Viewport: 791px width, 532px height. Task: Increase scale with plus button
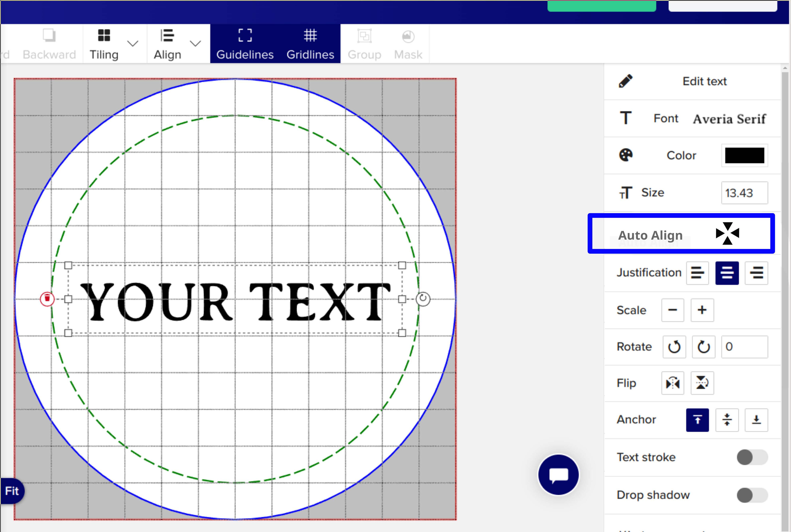[702, 310]
